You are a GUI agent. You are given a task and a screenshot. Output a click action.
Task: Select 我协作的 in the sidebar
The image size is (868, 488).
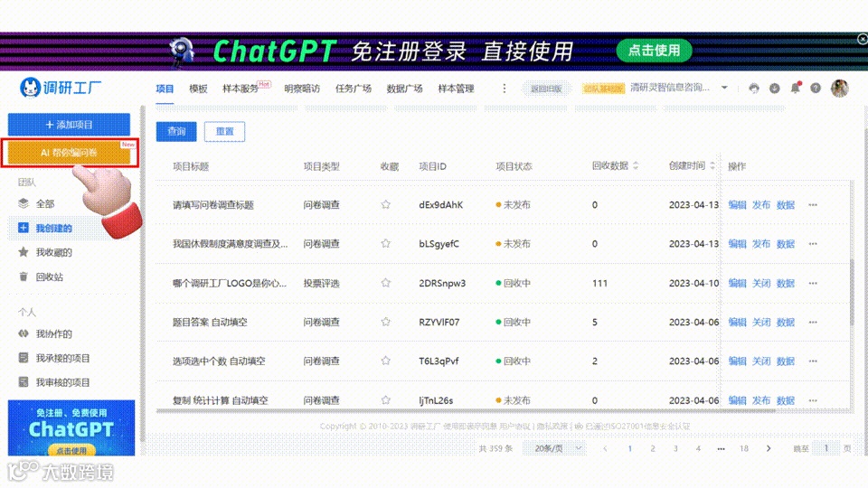click(53, 333)
